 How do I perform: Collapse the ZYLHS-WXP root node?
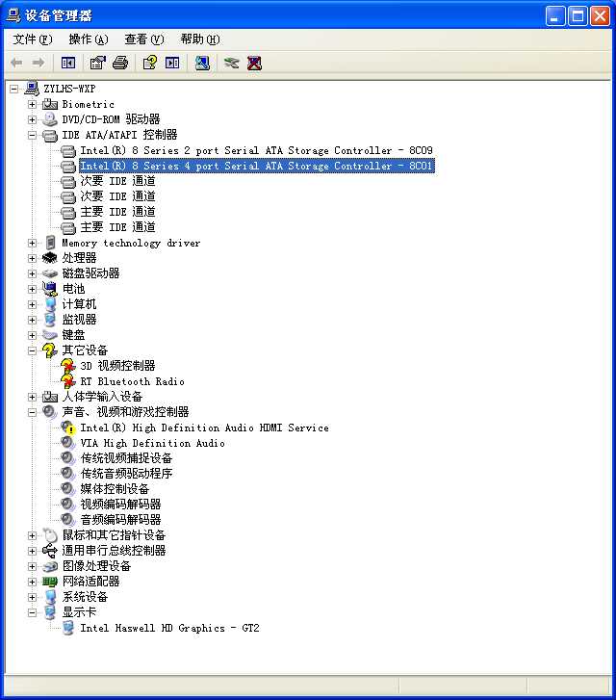point(13,89)
